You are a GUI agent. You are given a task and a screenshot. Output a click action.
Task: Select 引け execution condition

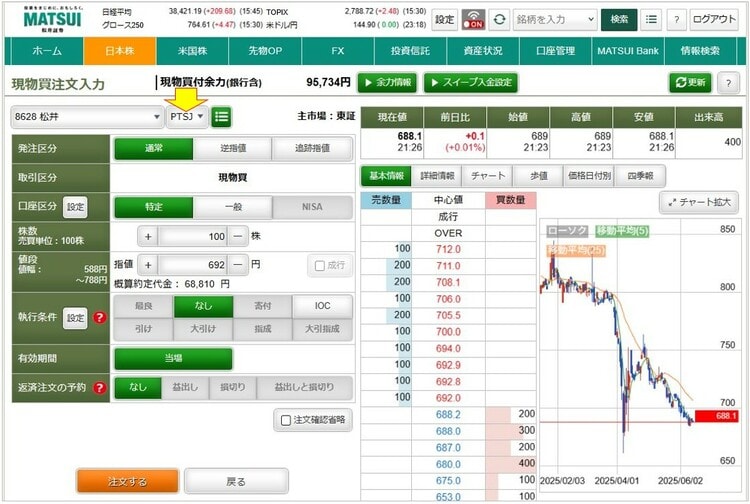[x=143, y=329]
